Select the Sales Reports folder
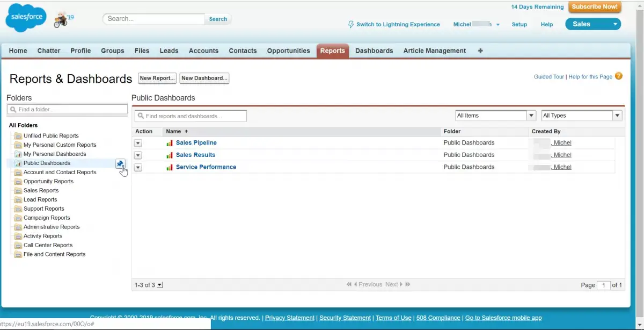Viewport: 644px width, 330px height. (x=41, y=191)
